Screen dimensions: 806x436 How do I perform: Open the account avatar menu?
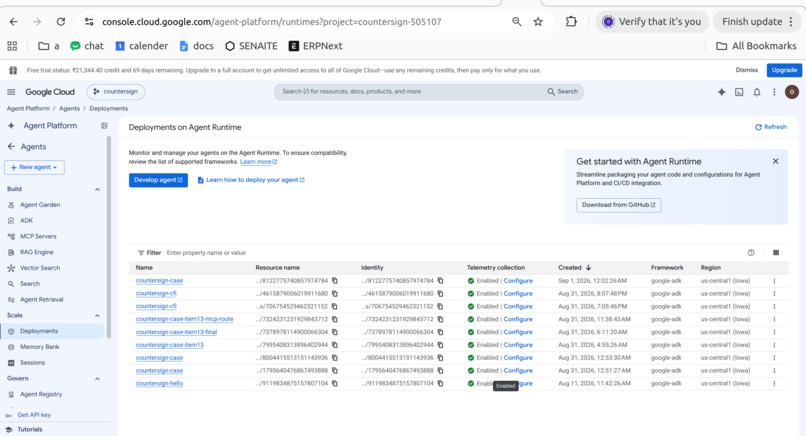coord(792,92)
